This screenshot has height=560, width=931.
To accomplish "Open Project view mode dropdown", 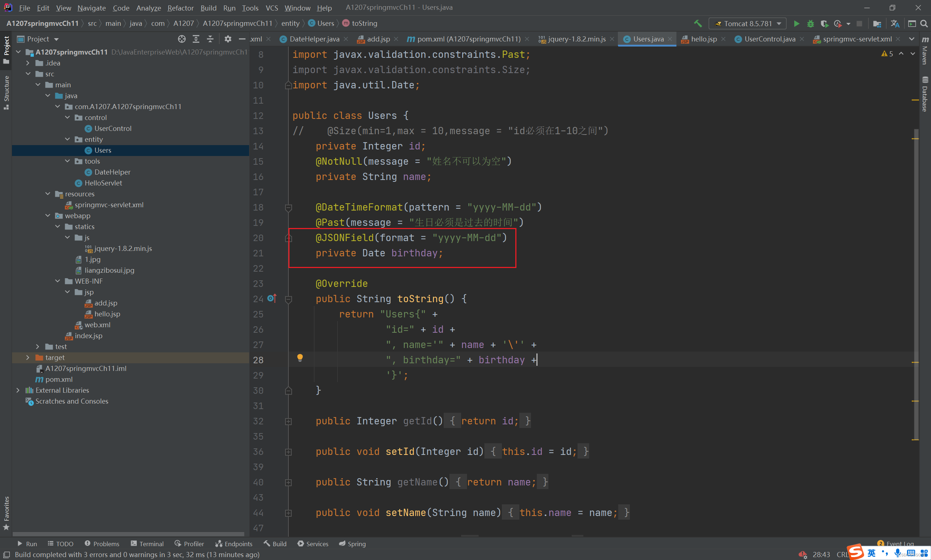I will coord(57,39).
